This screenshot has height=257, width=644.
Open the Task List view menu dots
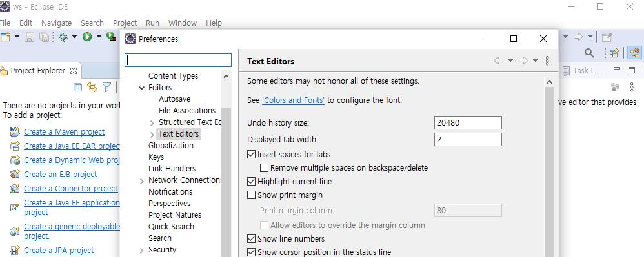[x=632, y=87]
